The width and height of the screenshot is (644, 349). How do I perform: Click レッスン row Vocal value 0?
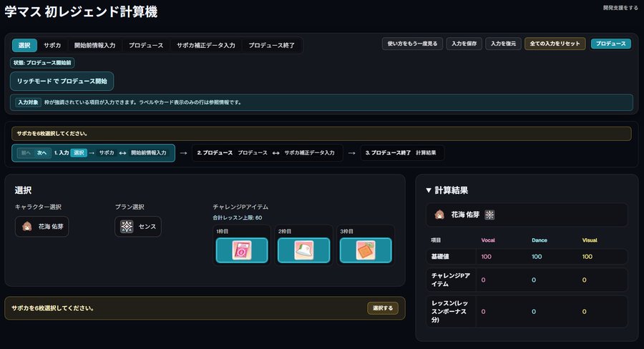[x=484, y=312]
